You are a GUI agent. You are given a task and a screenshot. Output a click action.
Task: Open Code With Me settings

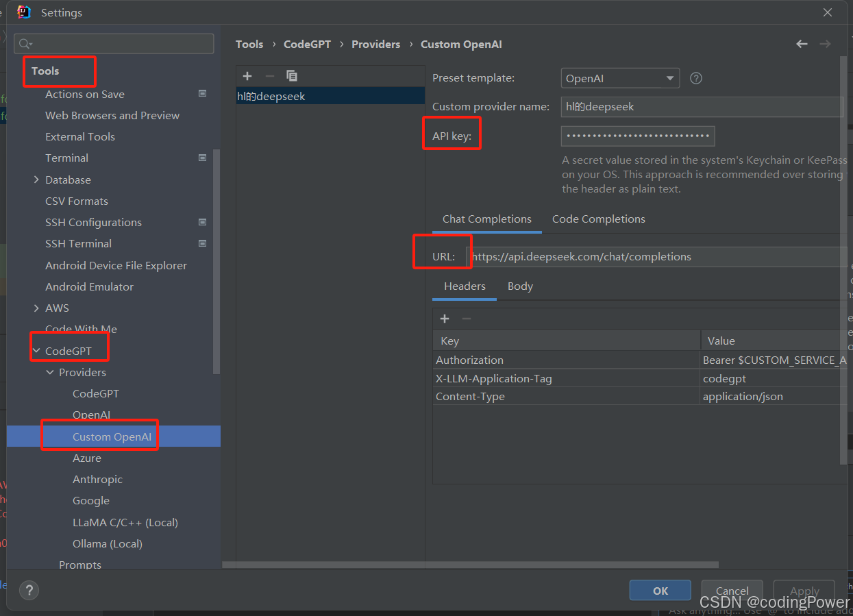[81, 329]
